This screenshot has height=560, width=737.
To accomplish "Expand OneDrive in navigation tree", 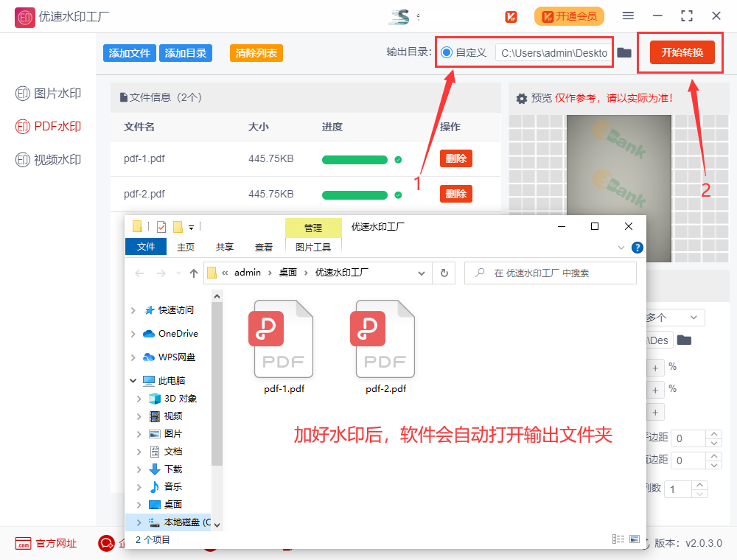I will pyautogui.click(x=133, y=334).
